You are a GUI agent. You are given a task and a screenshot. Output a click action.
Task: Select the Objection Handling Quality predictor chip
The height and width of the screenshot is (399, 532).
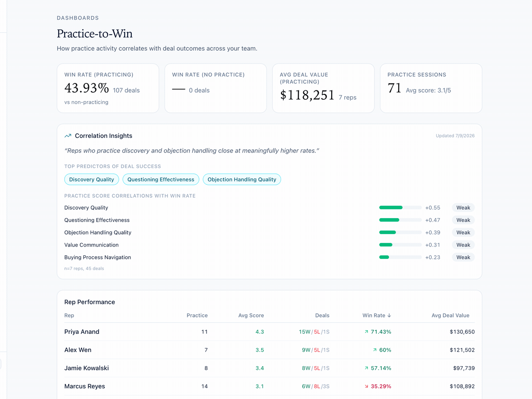(x=242, y=180)
